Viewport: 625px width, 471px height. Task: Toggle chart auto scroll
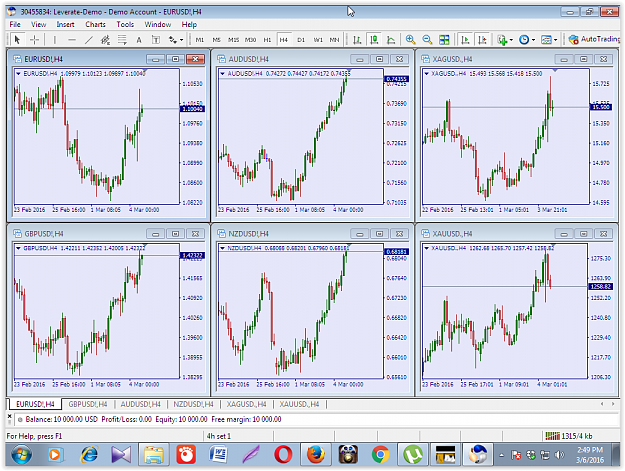pos(465,39)
